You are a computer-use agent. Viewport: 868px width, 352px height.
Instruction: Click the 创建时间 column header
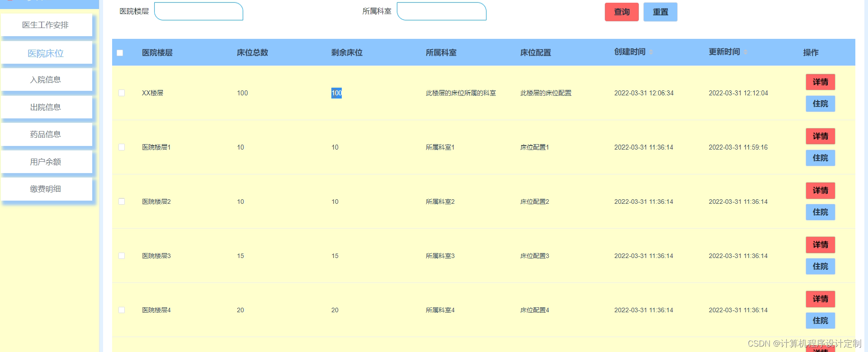[x=630, y=52]
